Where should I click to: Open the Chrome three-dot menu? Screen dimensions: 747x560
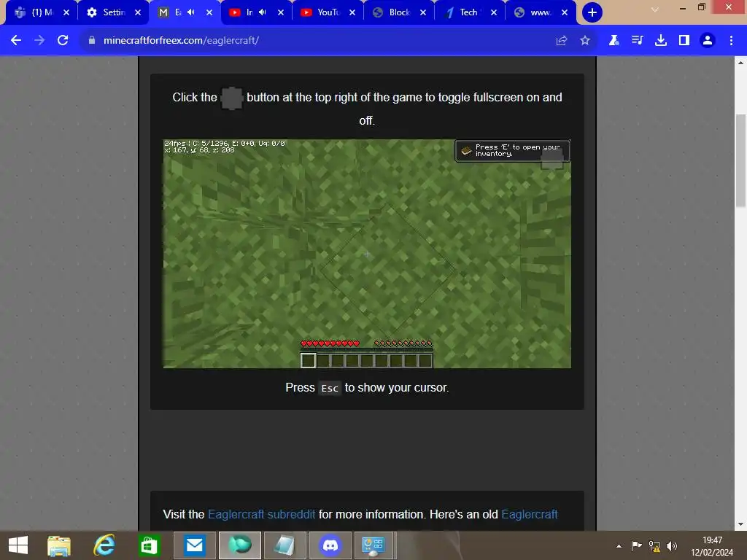[731, 41]
